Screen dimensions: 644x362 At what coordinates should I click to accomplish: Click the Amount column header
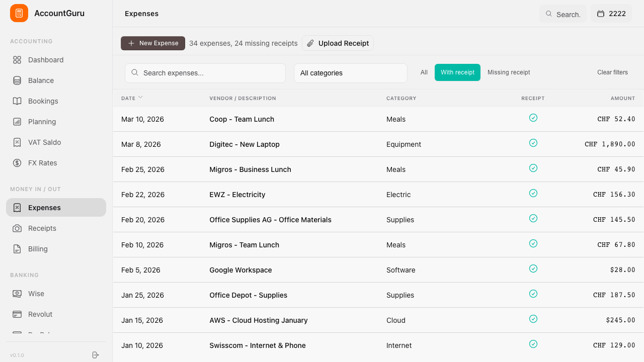[623, 99]
